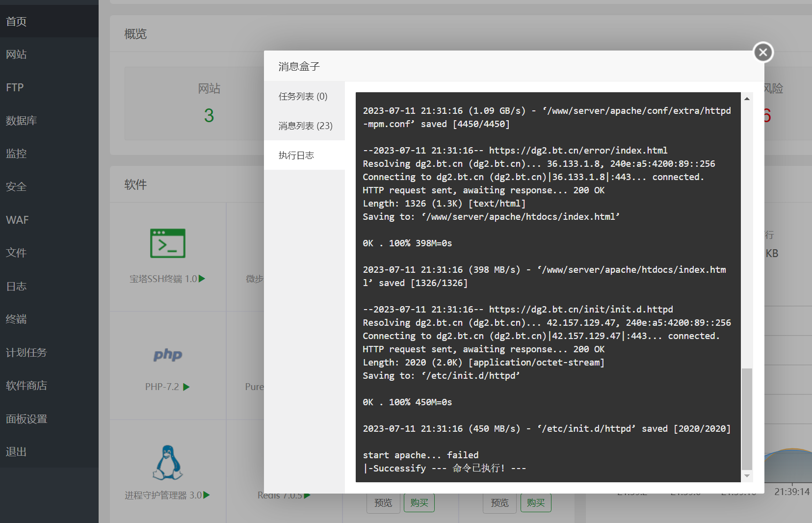
Task: Click the log scrollbar thumb
Action: coord(747,419)
